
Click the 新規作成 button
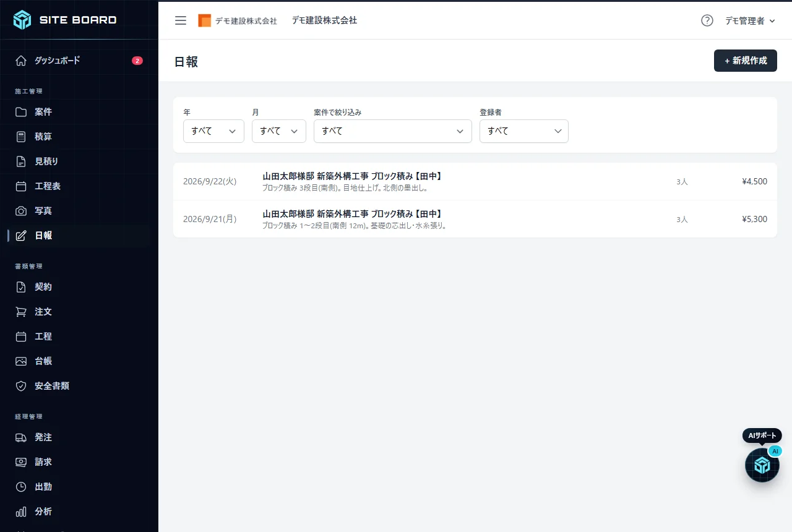(746, 61)
